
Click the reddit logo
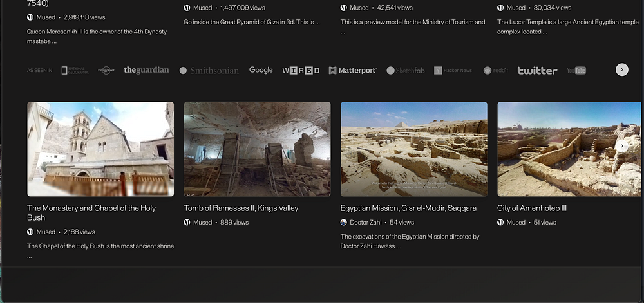[x=496, y=71]
